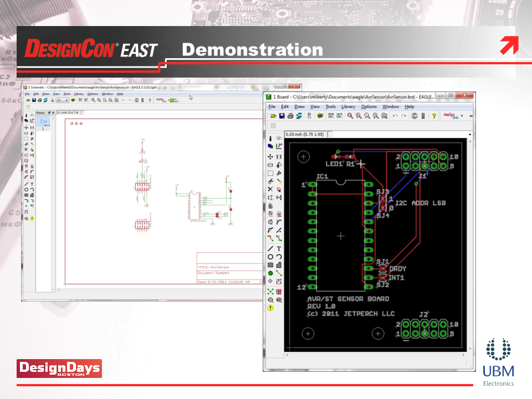Viewport: 532px width, 399px height.
Task: Select Copy tool in Board toolbox
Action: coord(279,157)
